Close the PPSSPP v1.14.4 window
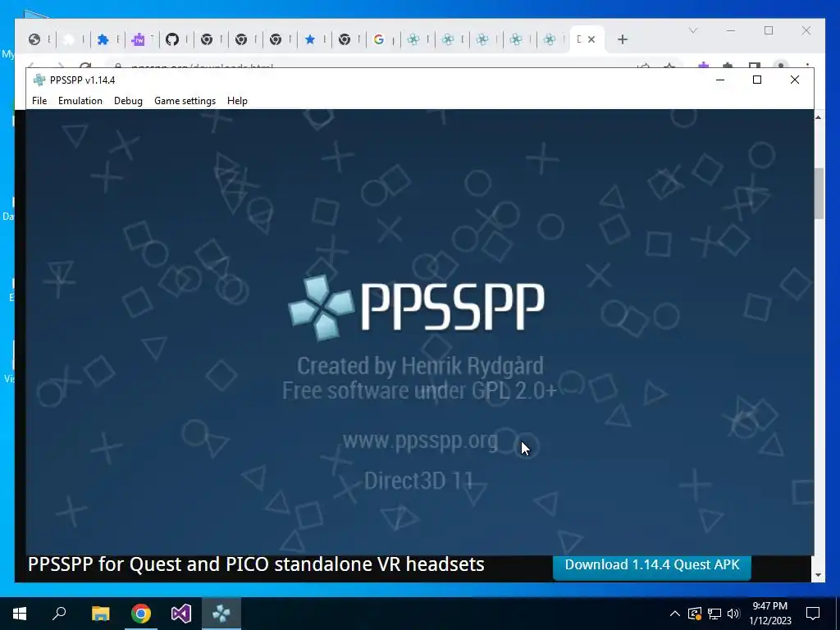 click(794, 80)
